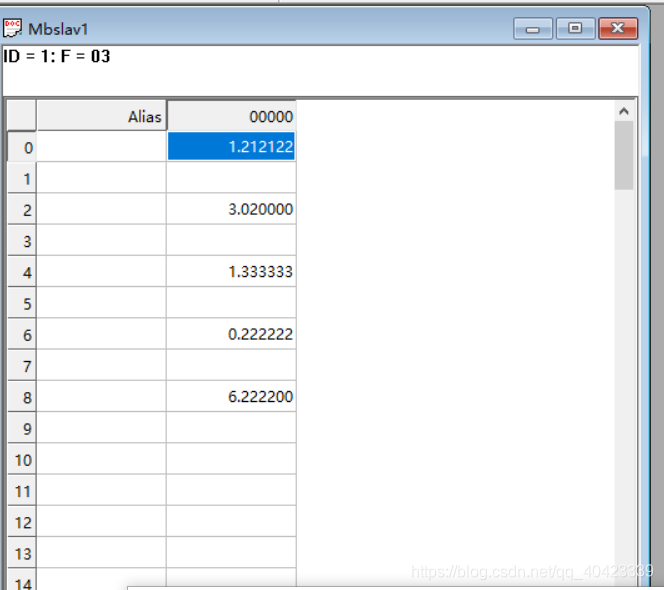This screenshot has height=590, width=664.
Task: Click row header 13
Action: [22, 553]
